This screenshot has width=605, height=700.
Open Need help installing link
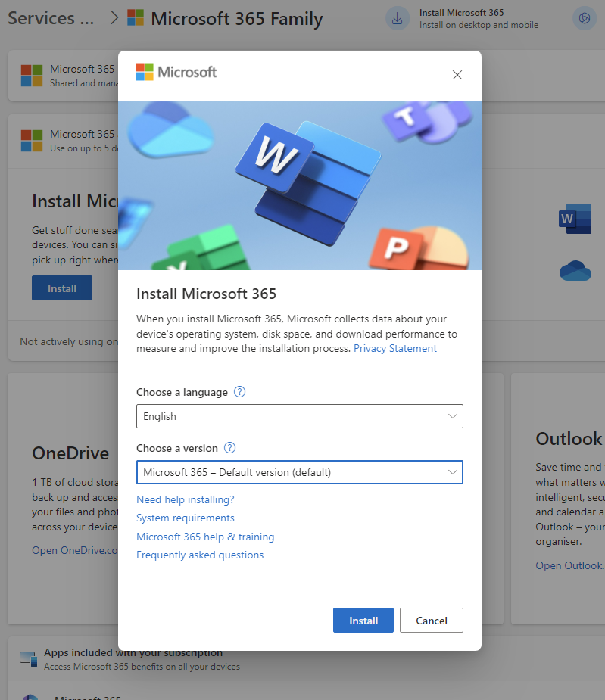[x=185, y=499]
